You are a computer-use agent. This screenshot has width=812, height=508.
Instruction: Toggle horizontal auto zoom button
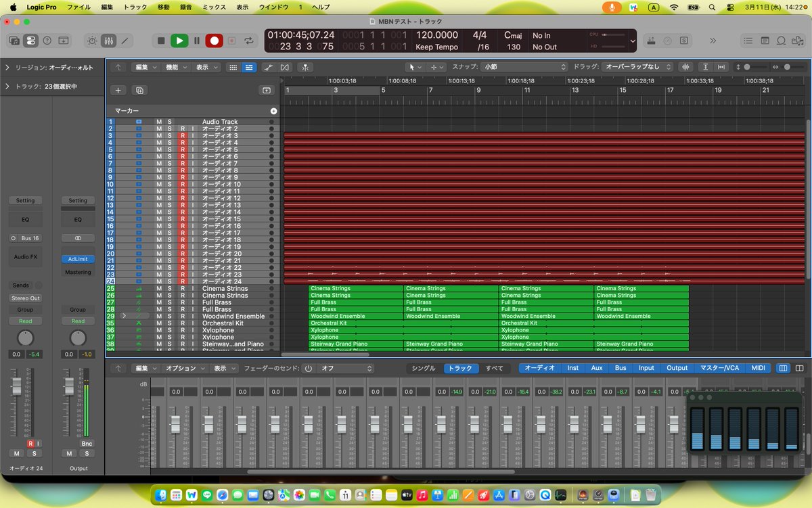click(721, 68)
